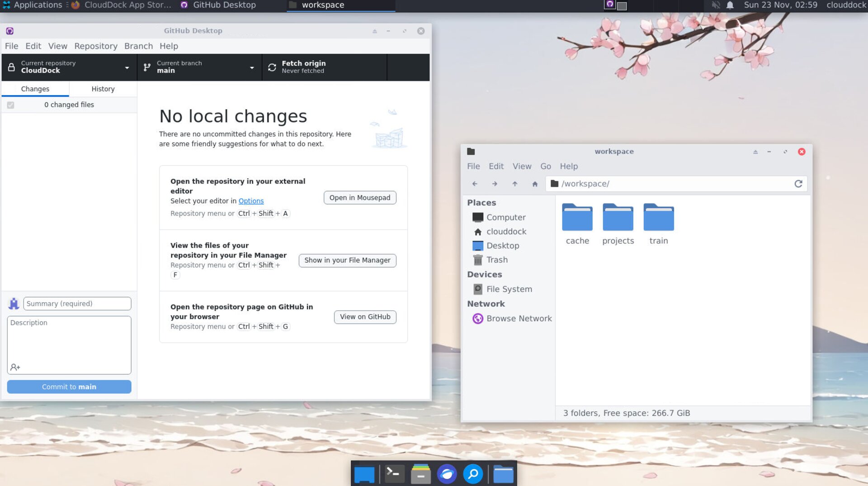Click the Summary input field
868x486 pixels.
[77, 304]
